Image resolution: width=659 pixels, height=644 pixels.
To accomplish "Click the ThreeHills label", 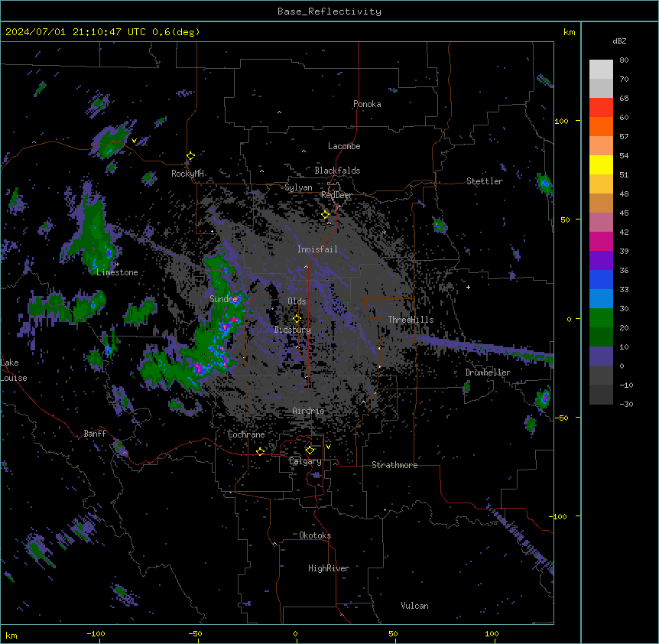I will [x=411, y=320].
